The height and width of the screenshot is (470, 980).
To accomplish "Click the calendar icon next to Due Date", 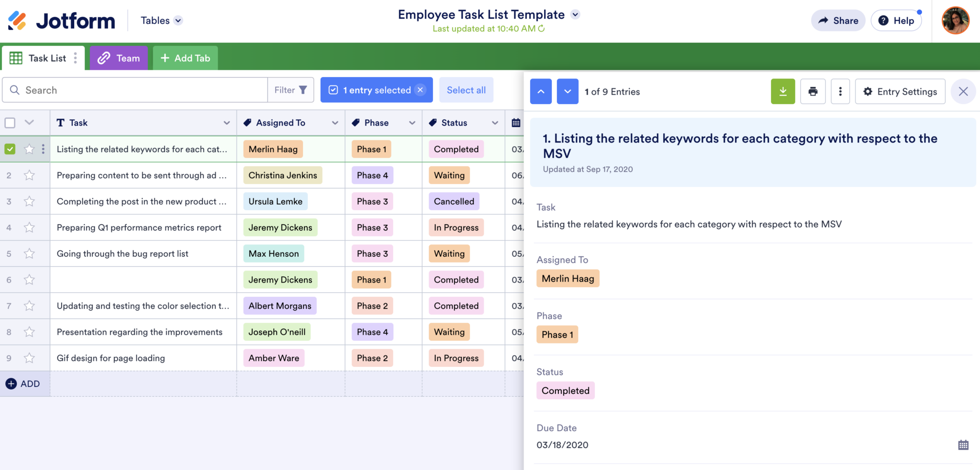I will (x=963, y=445).
